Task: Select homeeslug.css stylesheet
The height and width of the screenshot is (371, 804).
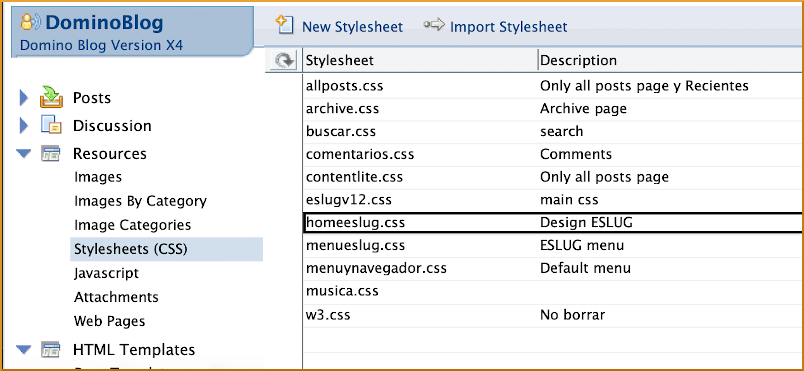Action: pos(355,223)
